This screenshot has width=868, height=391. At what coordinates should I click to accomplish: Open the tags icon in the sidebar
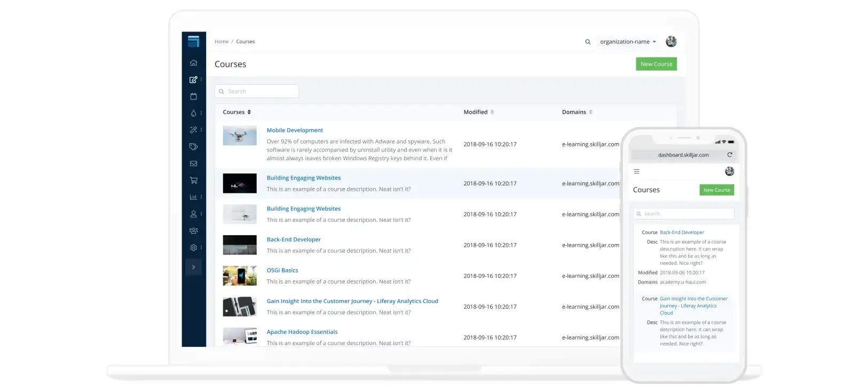pyautogui.click(x=193, y=146)
